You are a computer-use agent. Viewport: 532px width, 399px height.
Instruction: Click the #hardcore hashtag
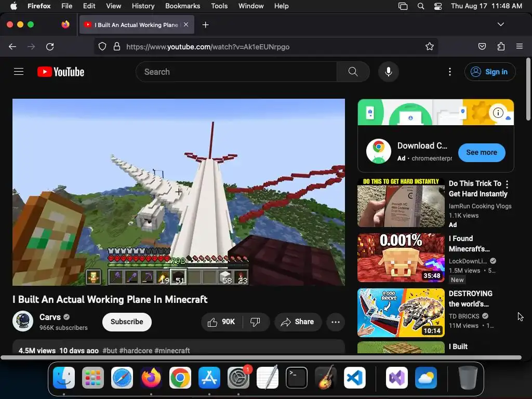click(136, 351)
